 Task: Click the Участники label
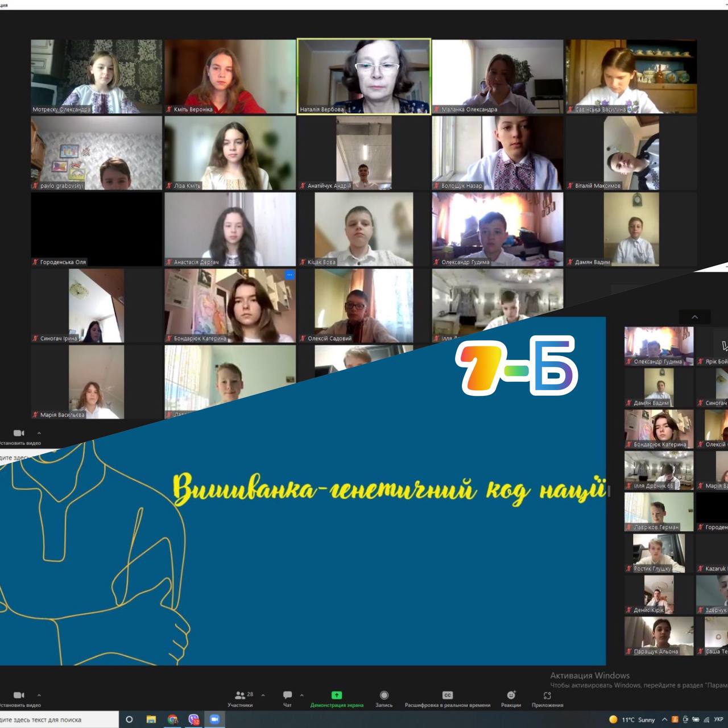tap(240, 705)
